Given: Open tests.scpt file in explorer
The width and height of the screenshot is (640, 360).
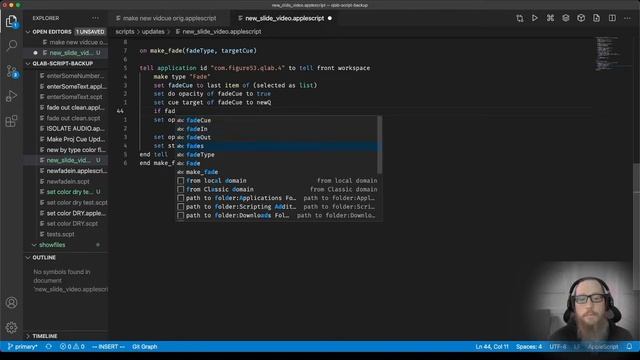Looking at the screenshot, I should [x=58, y=234].
